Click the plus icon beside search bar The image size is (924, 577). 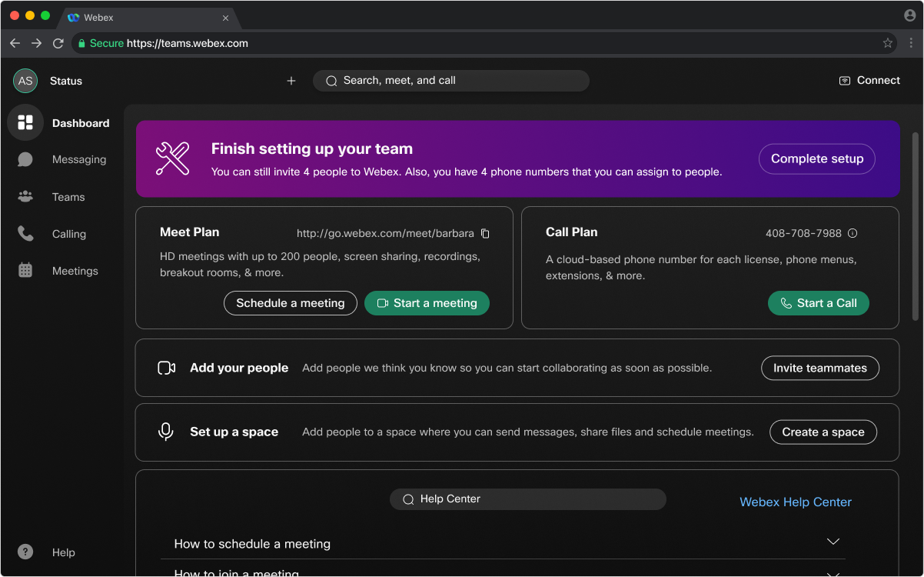(291, 81)
